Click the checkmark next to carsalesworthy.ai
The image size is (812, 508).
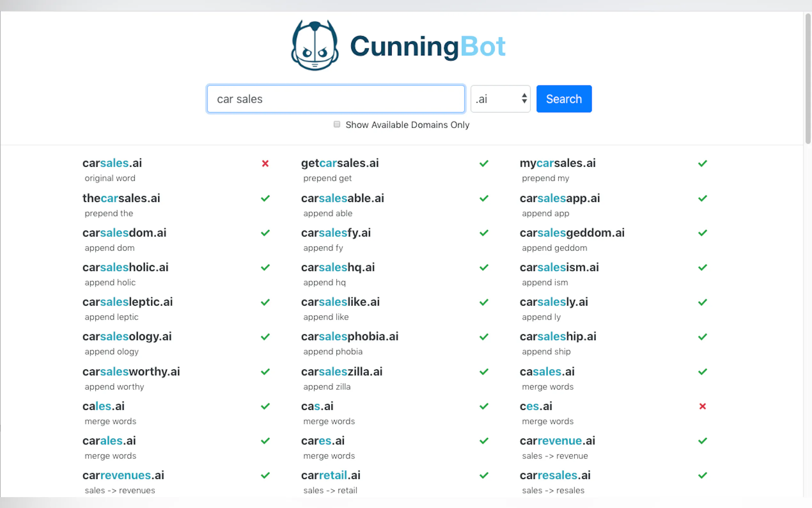click(265, 372)
